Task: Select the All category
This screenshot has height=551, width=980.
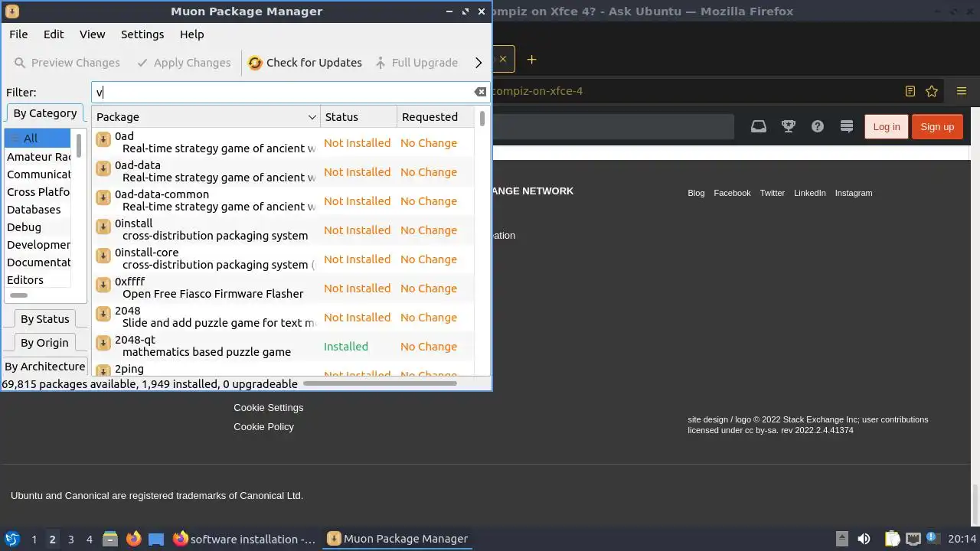Action: coord(38,139)
